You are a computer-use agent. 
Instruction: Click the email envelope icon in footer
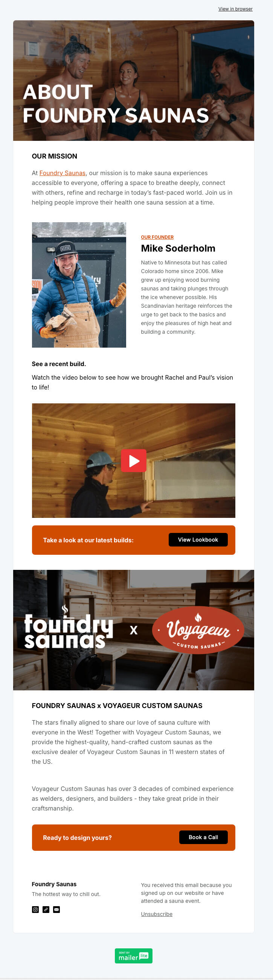click(x=56, y=909)
